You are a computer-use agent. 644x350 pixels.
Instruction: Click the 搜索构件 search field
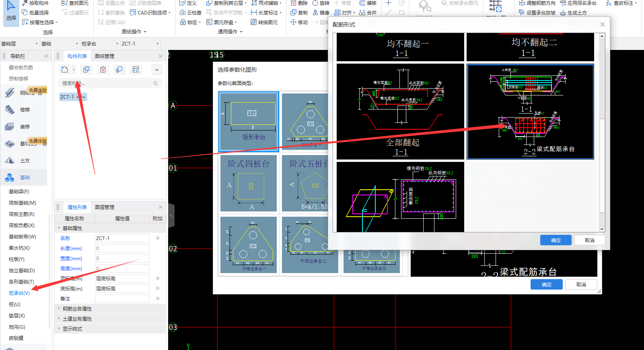click(110, 83)
